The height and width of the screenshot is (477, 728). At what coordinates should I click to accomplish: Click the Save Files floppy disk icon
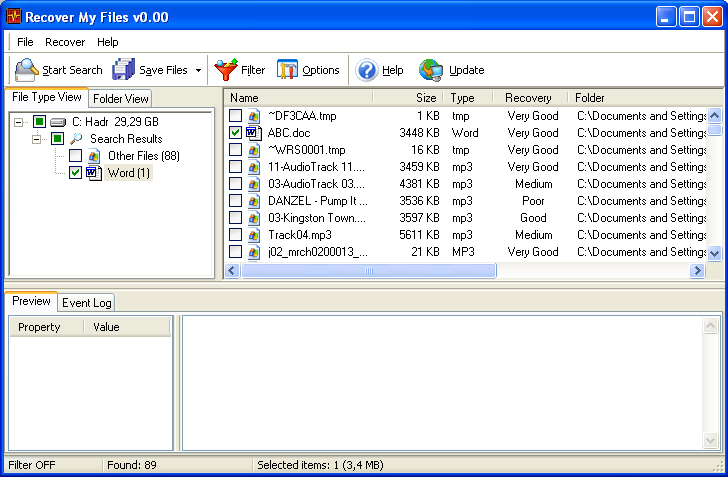pyautogui.click(x=124, y=70)
